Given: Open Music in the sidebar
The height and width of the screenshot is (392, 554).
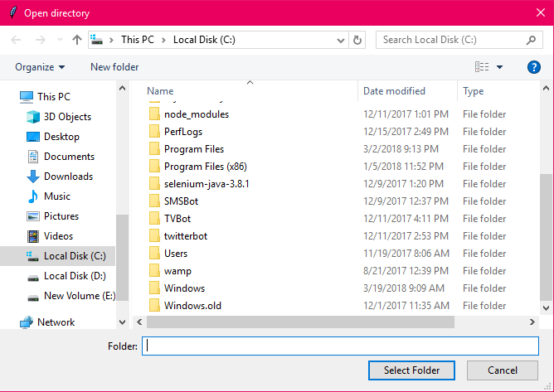Looking at the screenshot, I should [x=49, y=196].
